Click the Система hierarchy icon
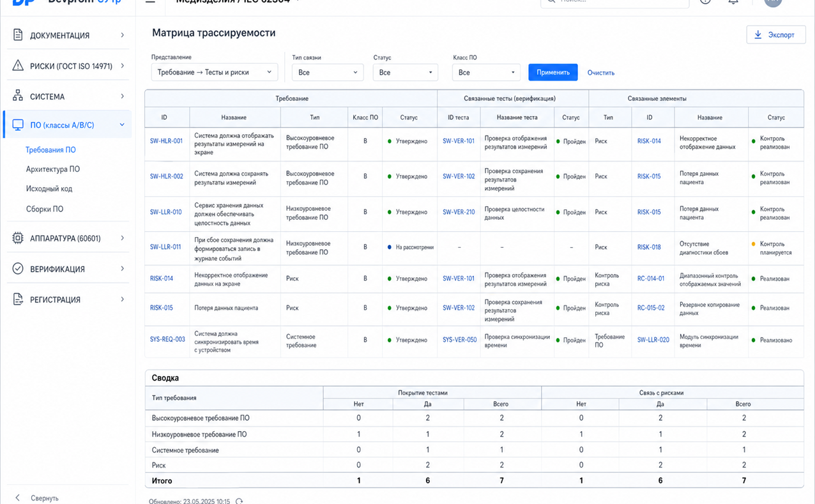Image resolution: width=815 pixels, height=504 pixels. (x=18, y=96)
